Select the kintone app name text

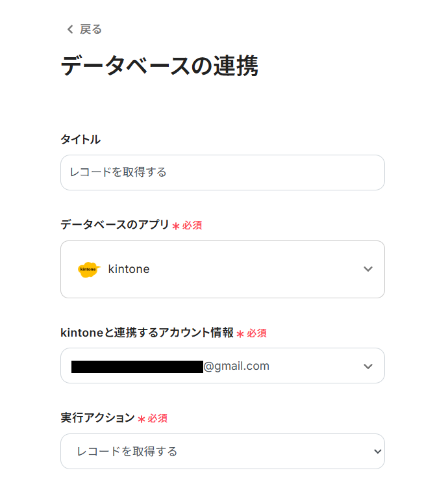coord(129,269)
